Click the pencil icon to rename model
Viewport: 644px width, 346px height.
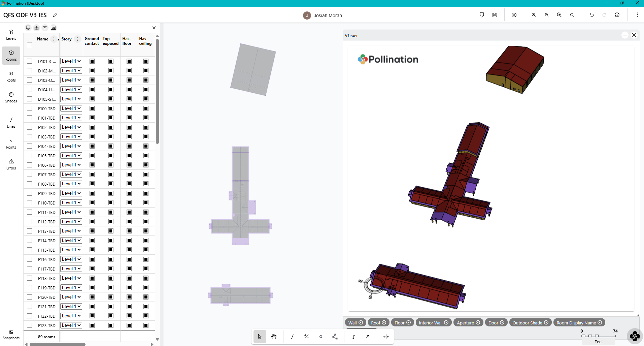(55, 15)
